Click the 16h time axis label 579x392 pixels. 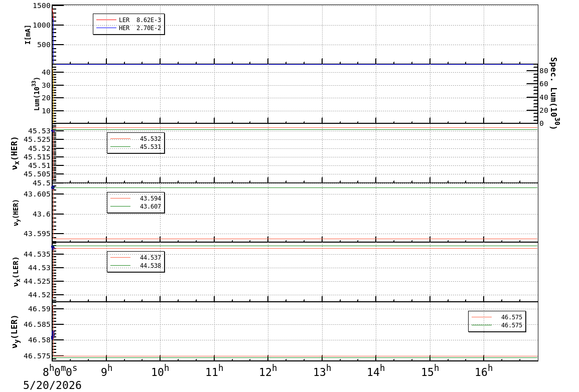[484, 371]
